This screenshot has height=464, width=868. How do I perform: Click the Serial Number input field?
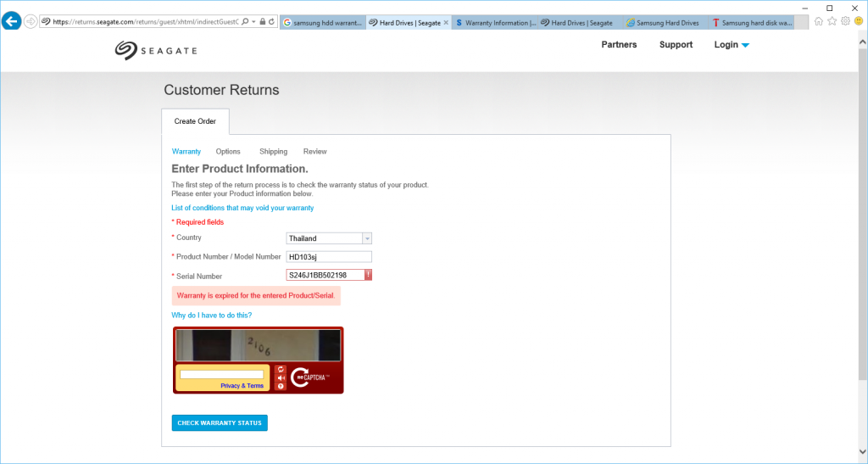point(325,275)
